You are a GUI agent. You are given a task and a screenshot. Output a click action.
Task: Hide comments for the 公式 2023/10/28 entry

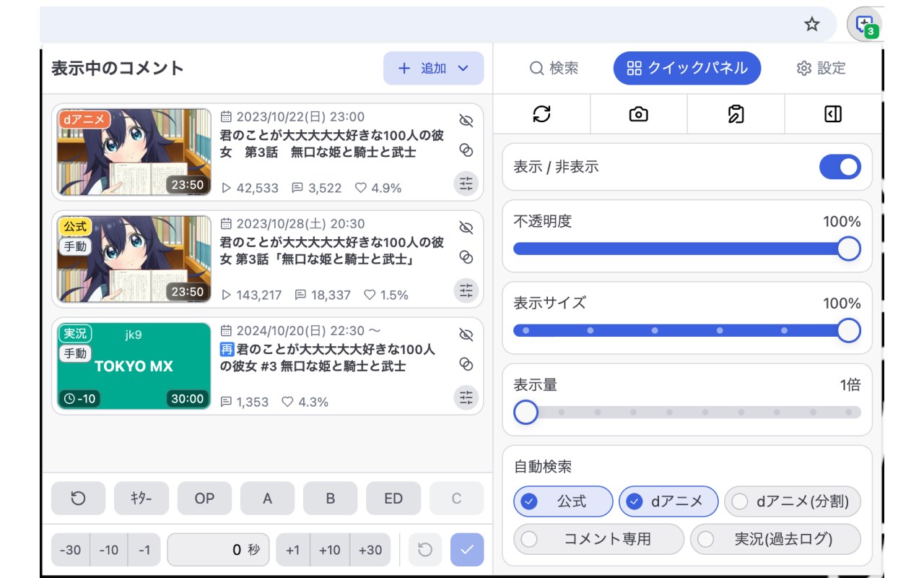[x=466, y=228]
